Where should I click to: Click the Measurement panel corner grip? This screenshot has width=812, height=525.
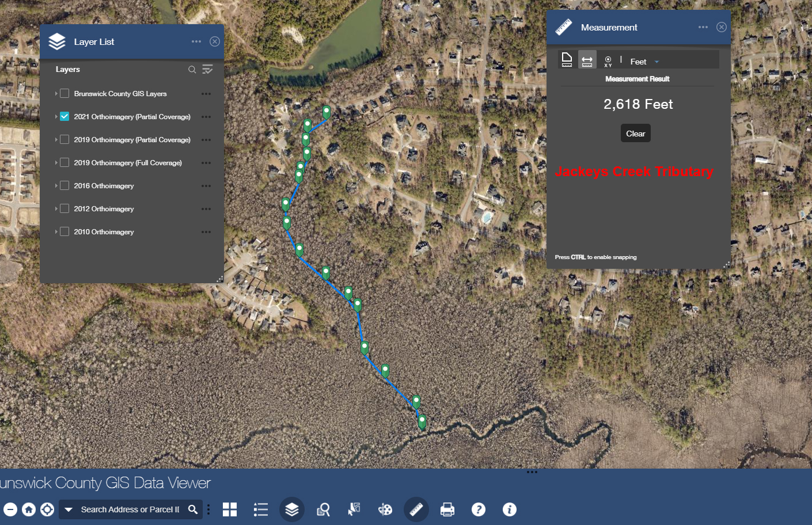click(727, 265)
